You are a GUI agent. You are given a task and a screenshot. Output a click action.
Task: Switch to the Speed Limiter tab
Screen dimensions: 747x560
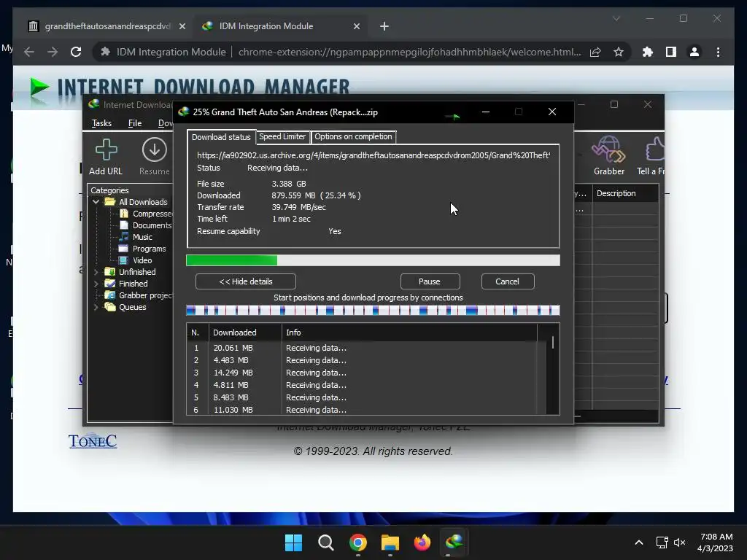[x=282, y=136]
